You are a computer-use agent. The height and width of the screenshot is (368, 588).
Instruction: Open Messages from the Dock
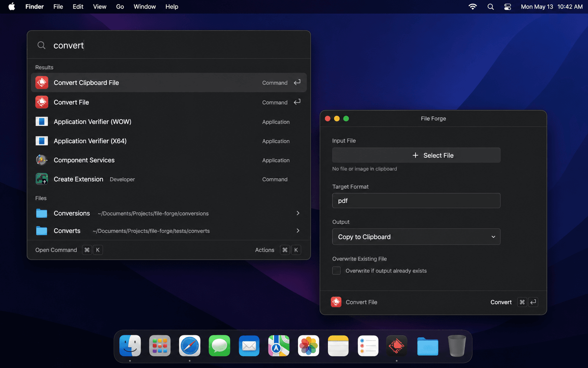click(219, 346)
